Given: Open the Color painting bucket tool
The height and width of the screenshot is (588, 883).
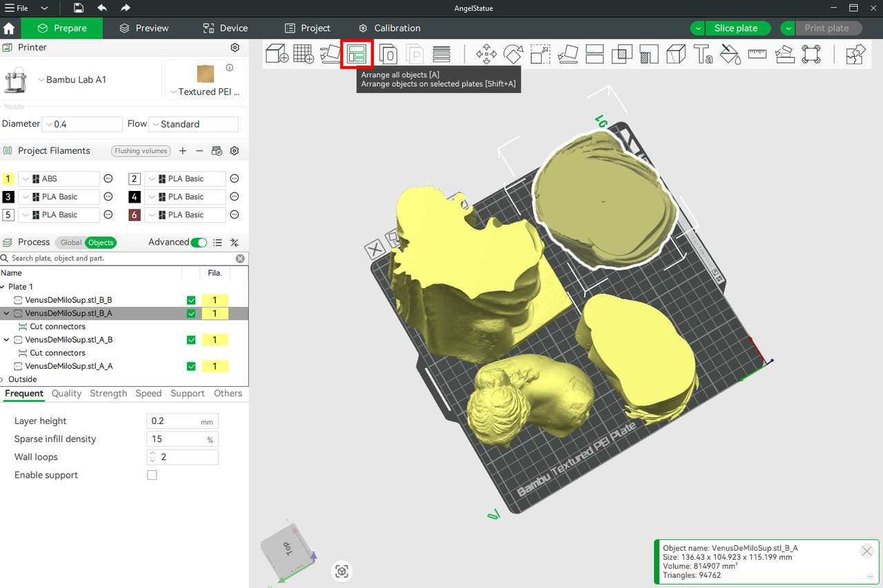Looking at the screenshot, I should [730, 54].
